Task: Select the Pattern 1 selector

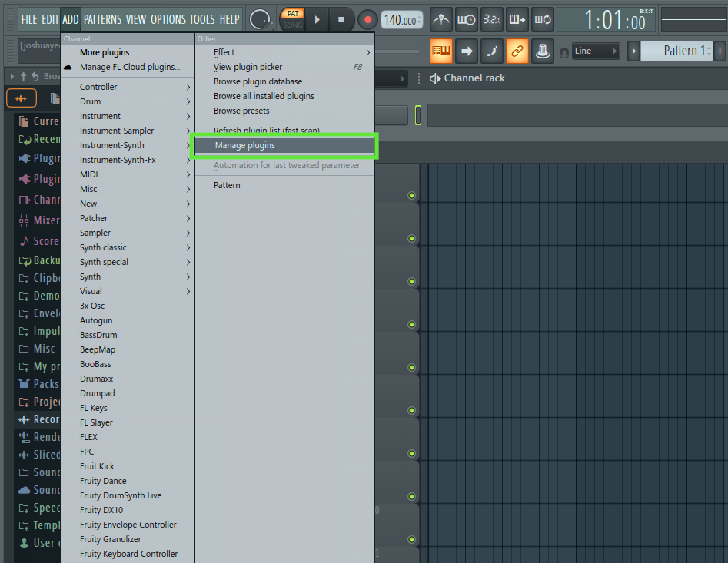Action: click(x=676, y=51)
